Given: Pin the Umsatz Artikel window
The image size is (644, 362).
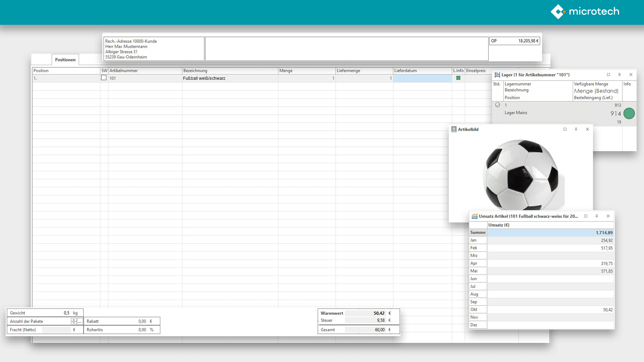Looking at the screenshot, I should click(597, 216).
